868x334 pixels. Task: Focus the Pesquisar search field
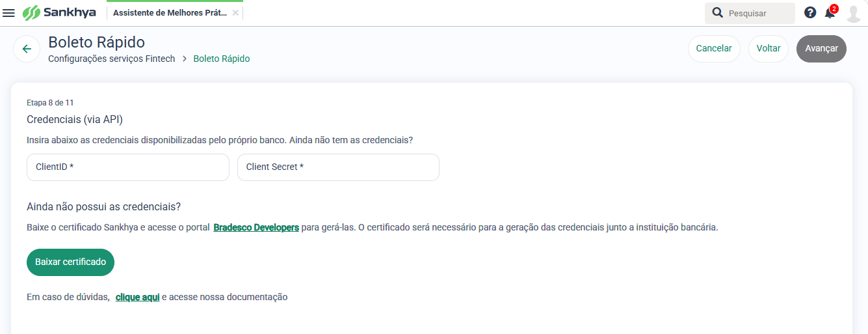pyautogui.click(x=757, y=13)
